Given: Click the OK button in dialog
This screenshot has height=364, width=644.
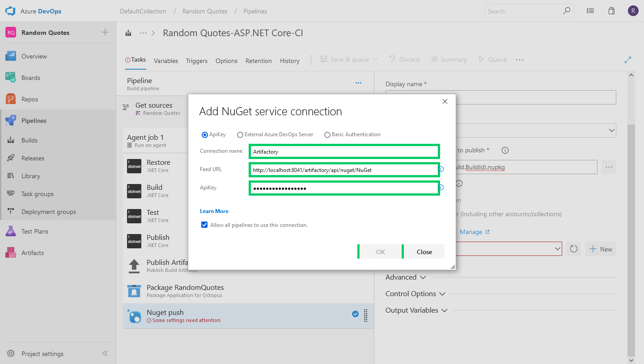Looking at the screenshot, I should pyautogui.click(x=381, y=252).
